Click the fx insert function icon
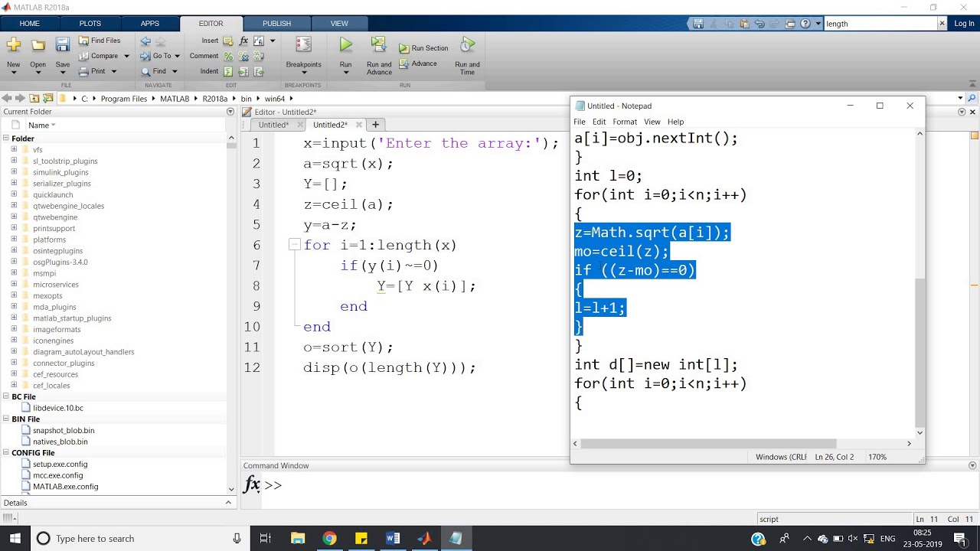Image resolution: width=980 pixels, height=551 pixels. coord(243,41)
